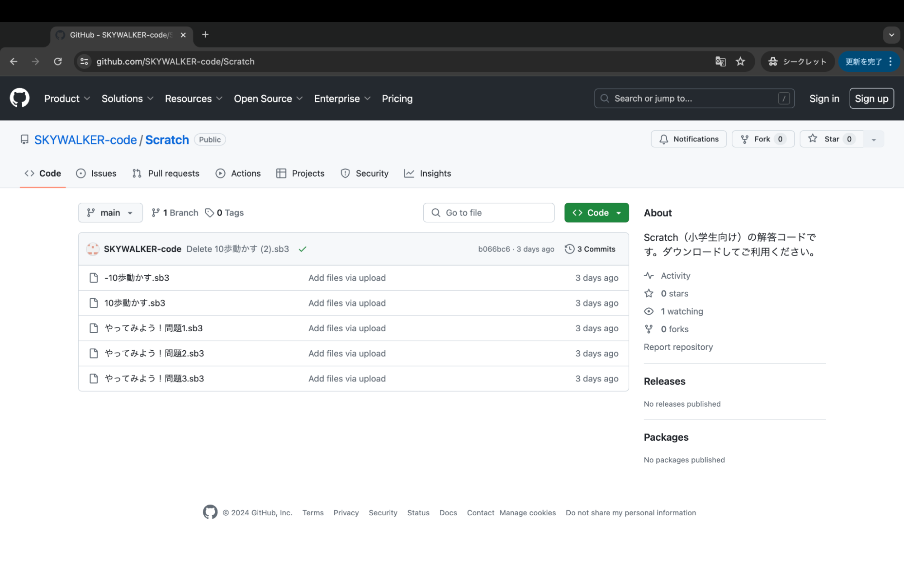Viewport: 904px width, 588px height.
Task: Open file 10歩動かす.sb3
Action: [135, 303]
